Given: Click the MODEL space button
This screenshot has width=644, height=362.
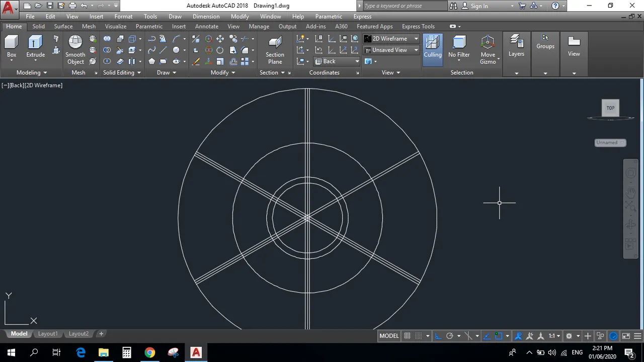Looking at the screenshot, I should pyautogui.click(x=389, y=336).
